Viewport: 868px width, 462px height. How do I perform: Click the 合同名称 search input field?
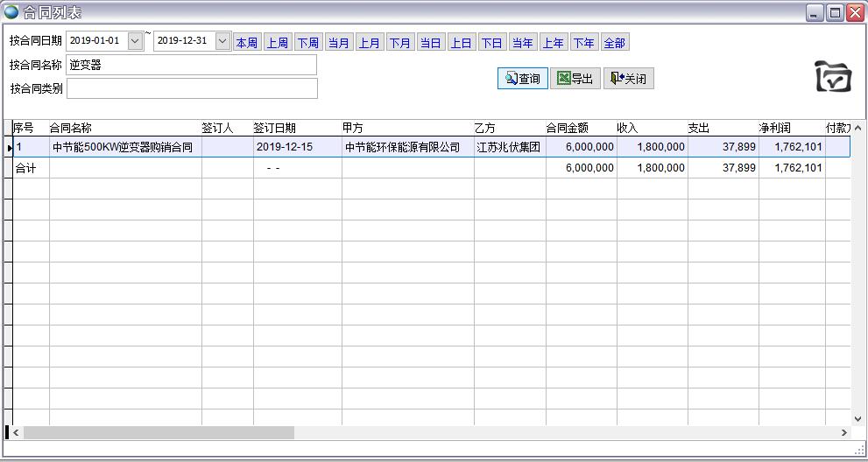(x=191, y=65)
